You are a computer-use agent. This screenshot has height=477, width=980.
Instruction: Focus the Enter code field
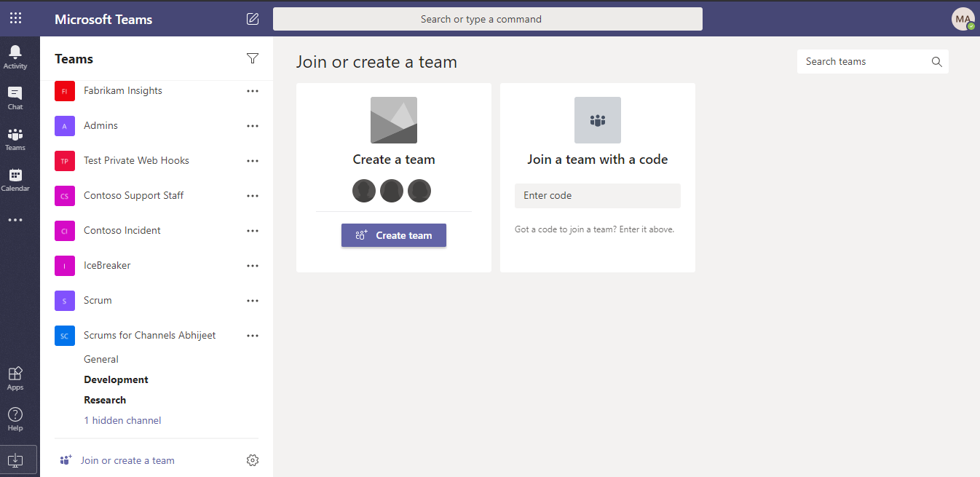pos(598,196)
